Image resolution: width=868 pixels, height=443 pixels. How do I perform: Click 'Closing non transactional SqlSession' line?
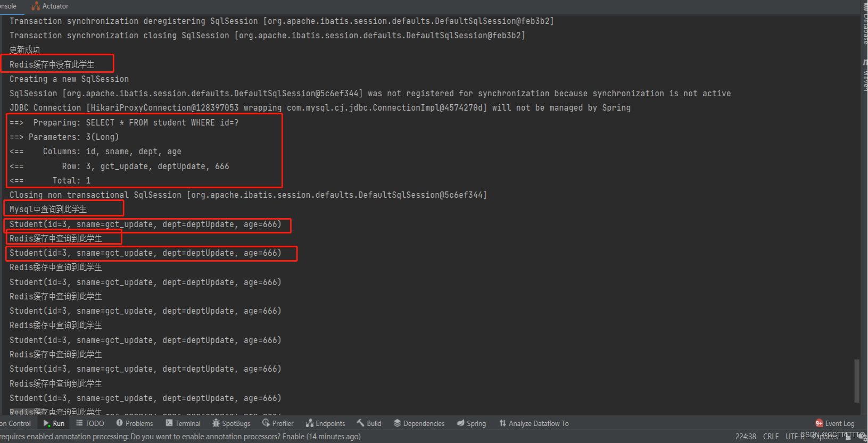pyautogui.click(x=248, y=195)
